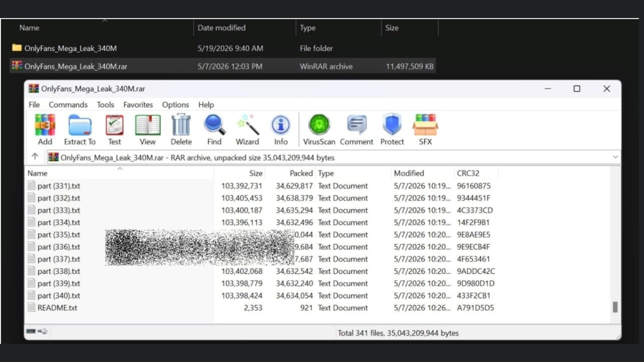
Task: Click the Add archive toolbar icon
Action: [x=45, y=125]
